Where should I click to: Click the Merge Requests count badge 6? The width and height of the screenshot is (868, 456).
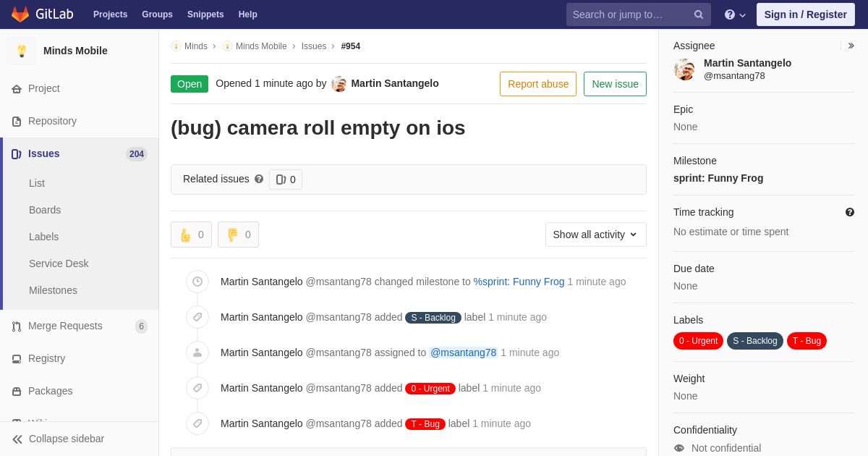[x=141, y=326]
